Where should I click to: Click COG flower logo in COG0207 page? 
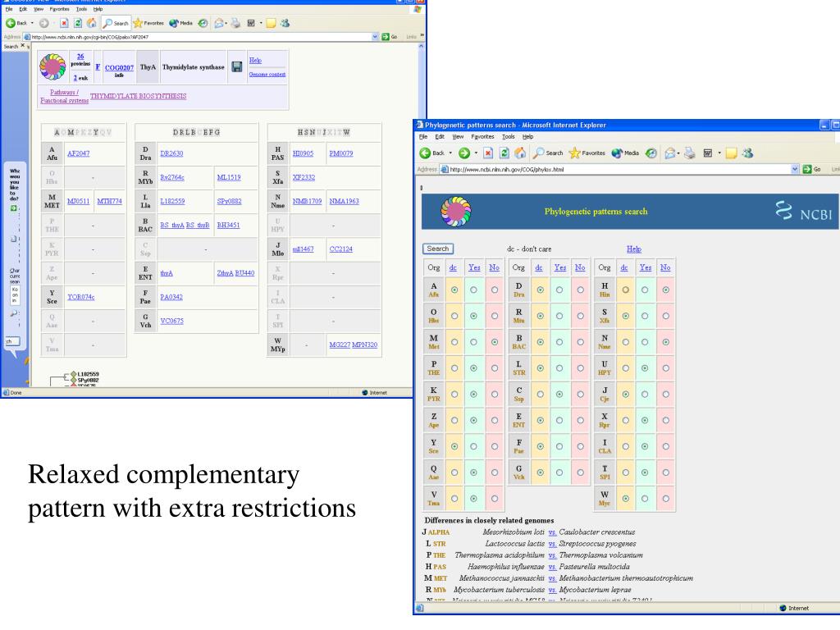coord(52,67)
